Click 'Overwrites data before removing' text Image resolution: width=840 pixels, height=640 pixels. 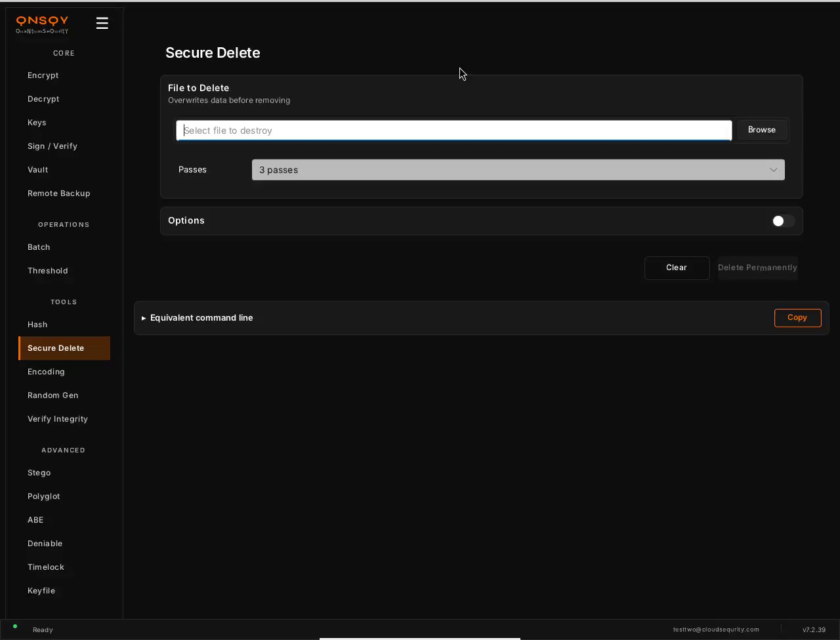(229, 100)
